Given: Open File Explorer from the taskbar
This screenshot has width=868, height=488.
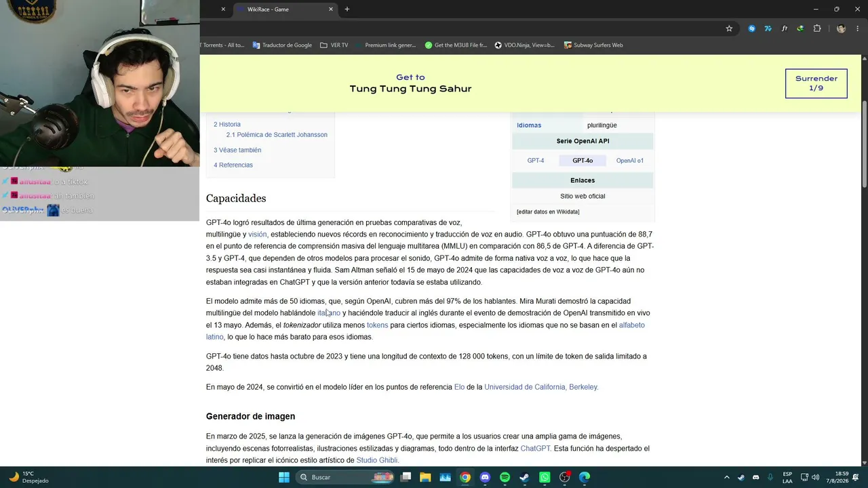Looking at the screenshot, I should pos(425,477).
